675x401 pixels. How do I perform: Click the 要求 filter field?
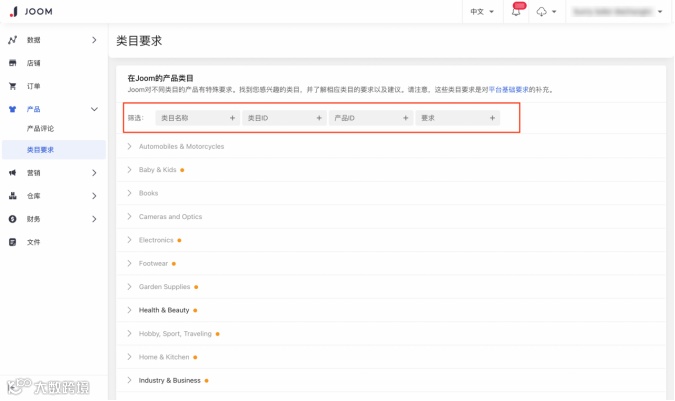tap(458, 118)
